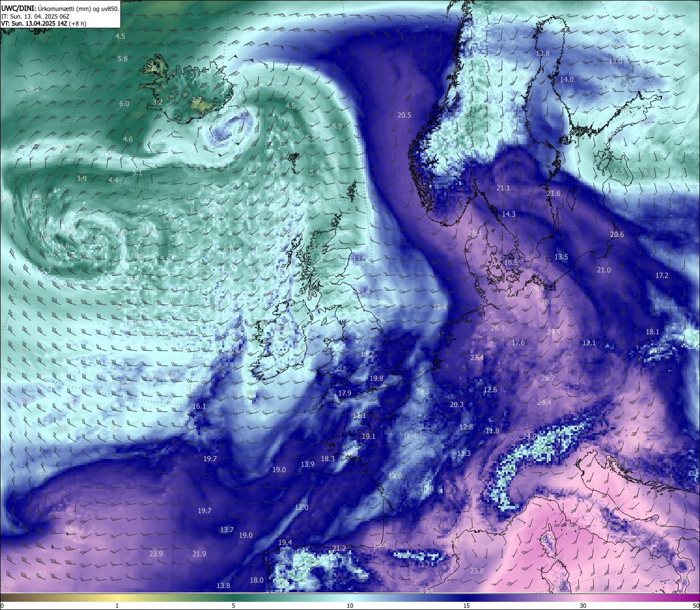Click the map value "11.3"
700x610 pixels.
[x=464, y=453]
